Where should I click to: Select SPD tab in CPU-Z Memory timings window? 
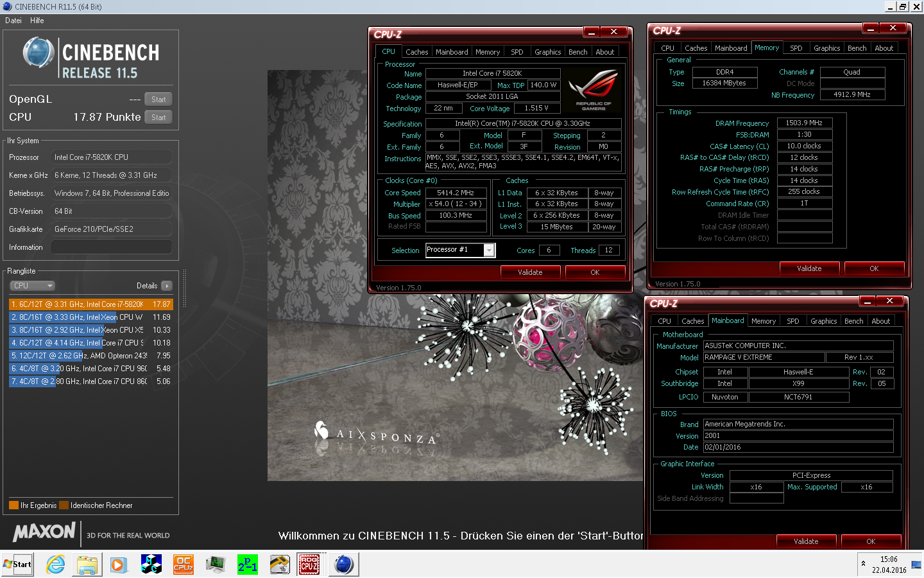(x=796, y=48)
